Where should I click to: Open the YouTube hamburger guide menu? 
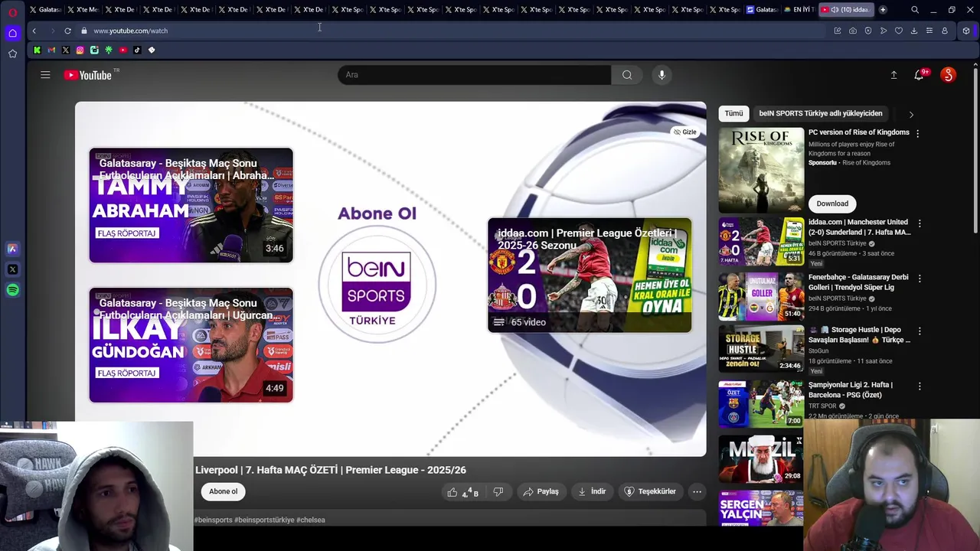(x=45, y=75)
